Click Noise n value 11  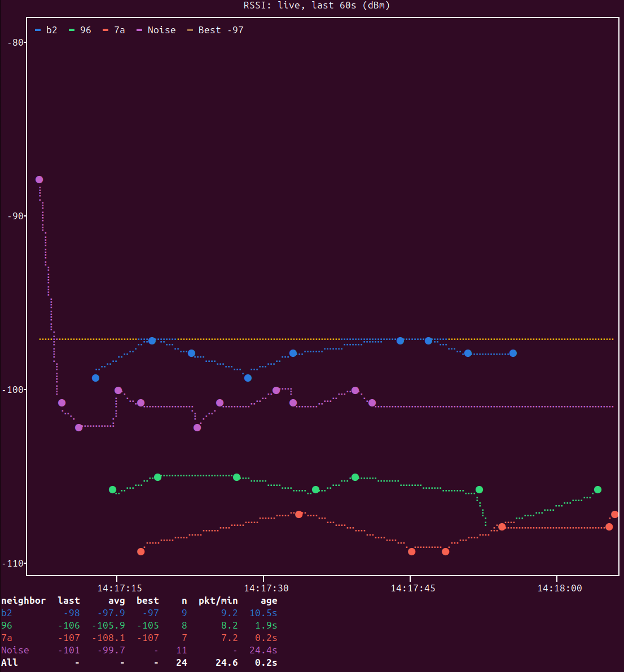[x=182, y=650]
